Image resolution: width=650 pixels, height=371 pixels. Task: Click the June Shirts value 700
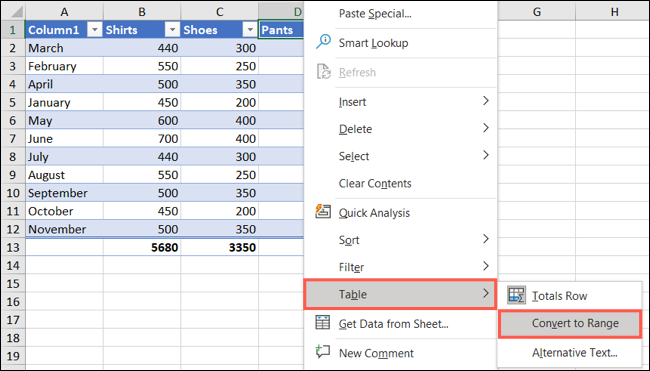(142, 138)
